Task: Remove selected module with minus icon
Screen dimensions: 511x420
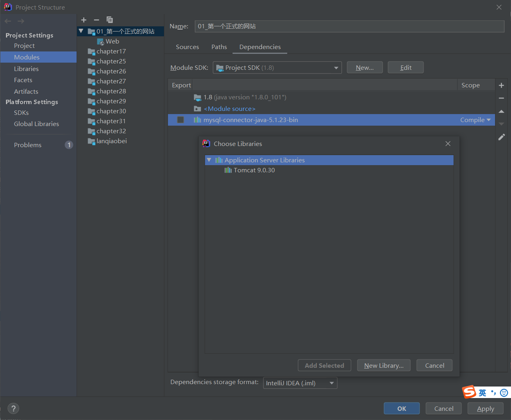Action: point(97,20)
